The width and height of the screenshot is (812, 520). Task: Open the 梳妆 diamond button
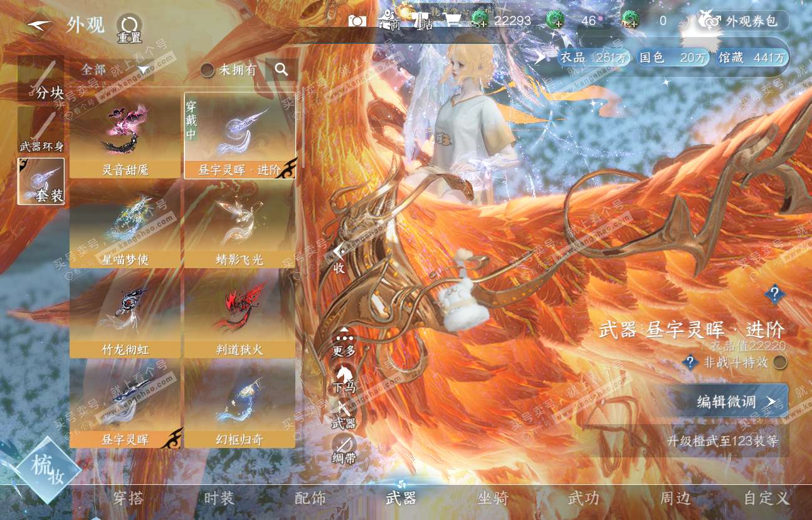[x=48, y=470]
